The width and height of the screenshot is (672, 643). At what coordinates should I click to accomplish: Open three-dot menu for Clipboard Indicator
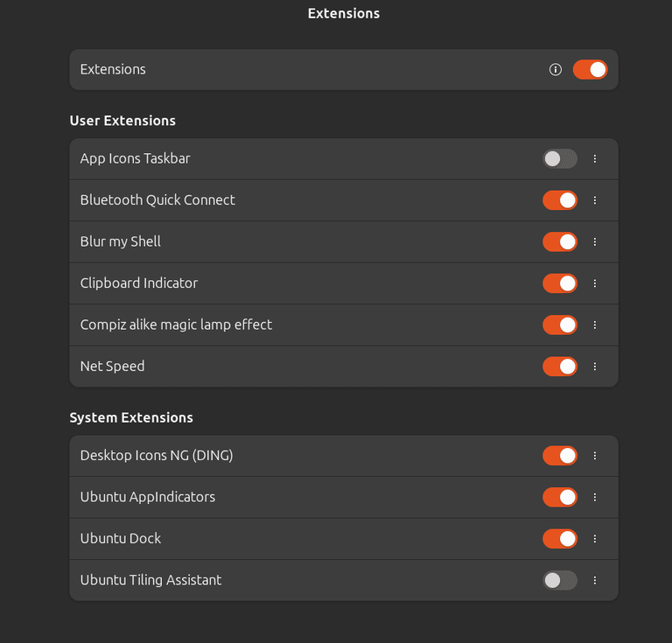595,283
